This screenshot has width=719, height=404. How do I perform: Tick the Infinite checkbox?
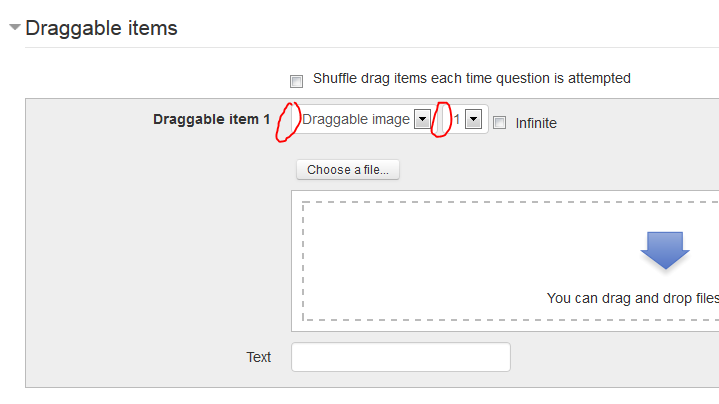(499, 123)
